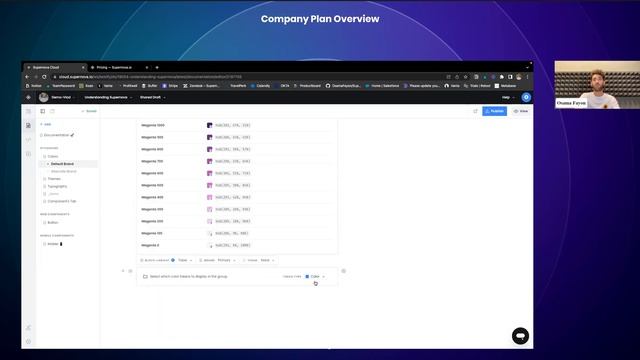Reload the page with the refresh icon

44,77
